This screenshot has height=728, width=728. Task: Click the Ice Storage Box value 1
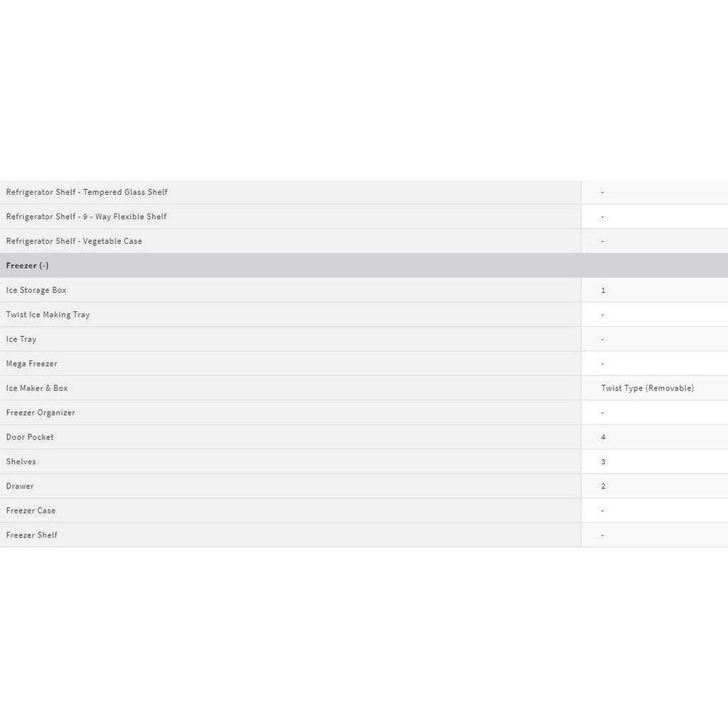click(x=604, y=290)
